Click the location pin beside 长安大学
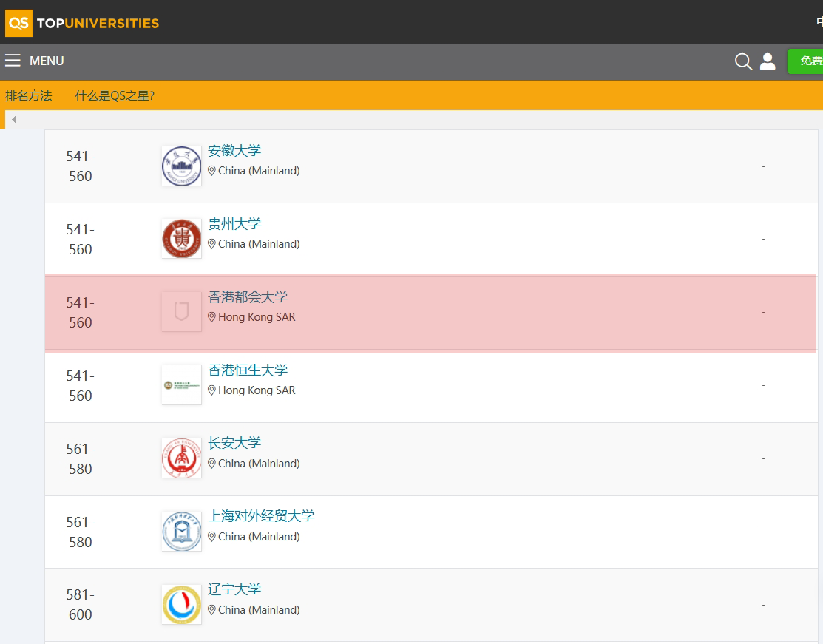This screenshot has width=823, height=644. coord(211,463)
